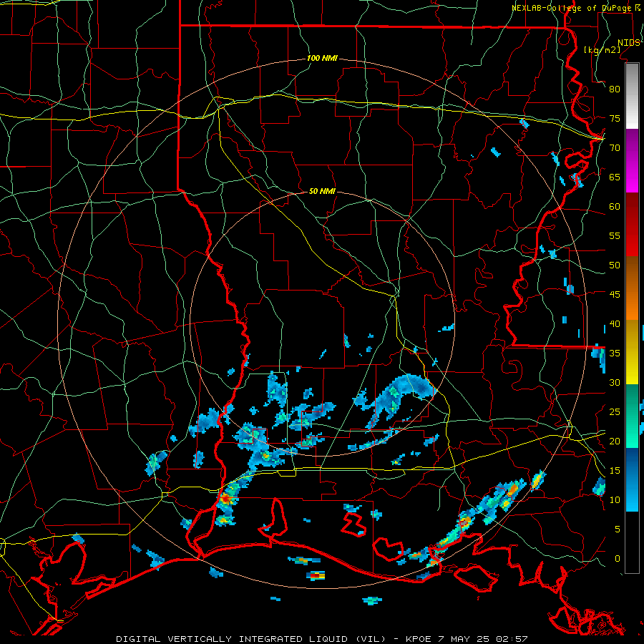Click the 5 value on color scale
This screenshot has height=644, width=644.
(618, 529)
